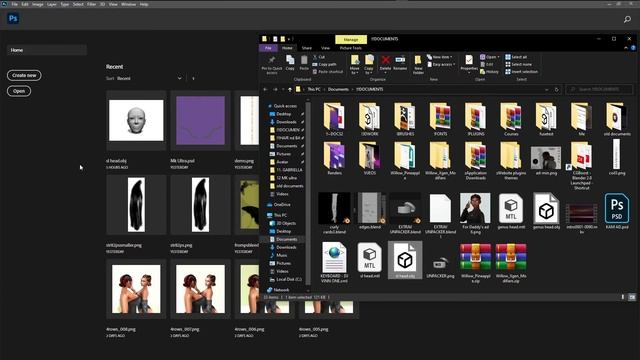This screenshot has height=360, width=640.
Task: Click Pin to Quick access in Explorer ribbon
Action: pyautogui.click(x=272, y=65)
